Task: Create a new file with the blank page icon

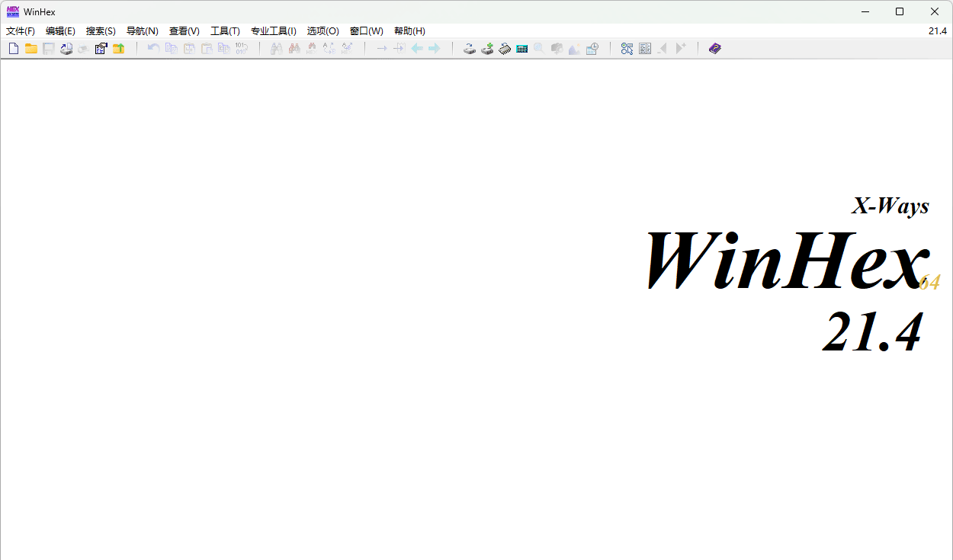Action: [x=14, y=49]
